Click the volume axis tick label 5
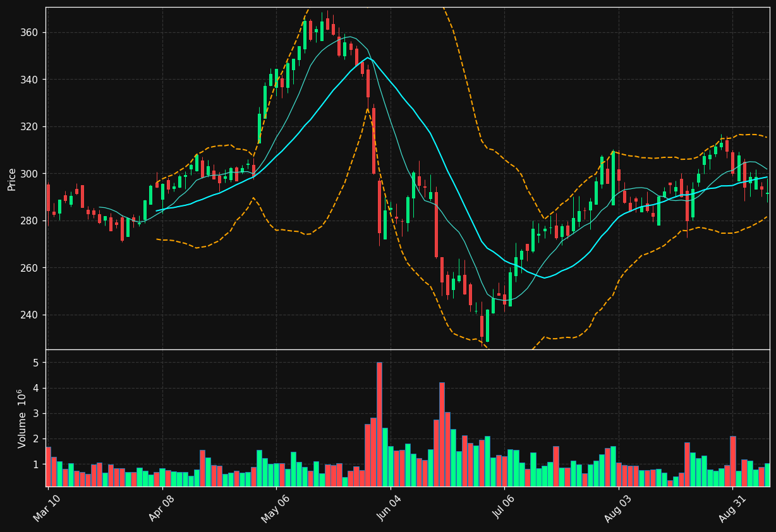Image resolution: width=776 pixels, height=532 pixels. (x=36, y=363)
